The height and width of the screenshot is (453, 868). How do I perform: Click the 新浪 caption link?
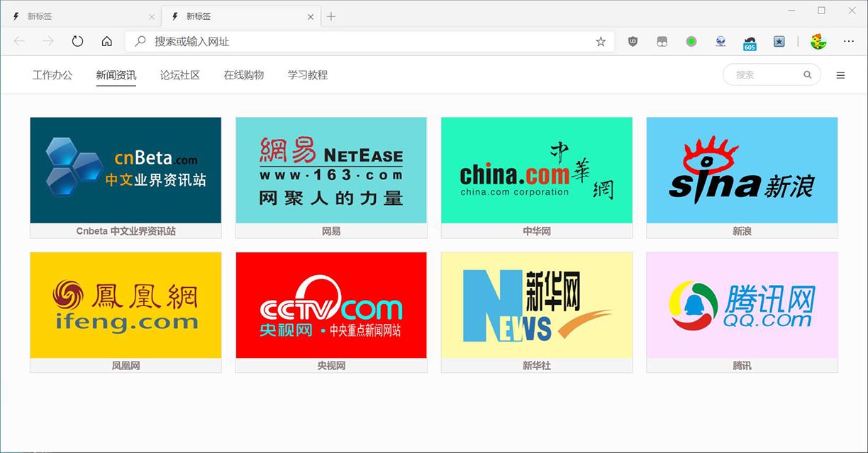[x=742, y=231]
